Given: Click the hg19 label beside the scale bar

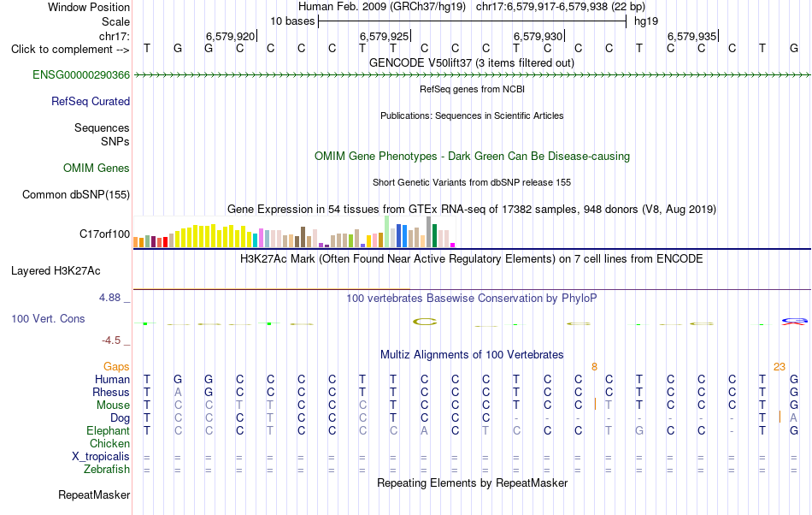Looking at the screenshot, I should 646,21.
